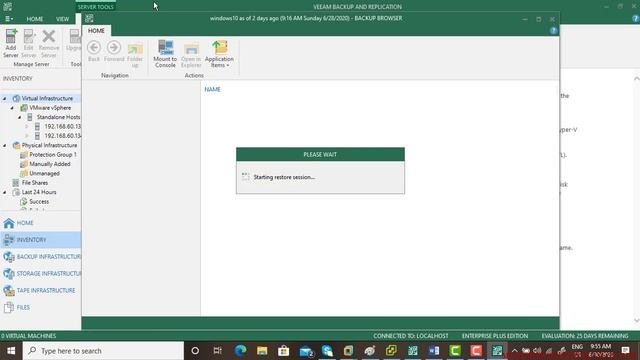Open Cortana circle on taskbar
This screenshot has height=360, width=640.
click(195, 351)
